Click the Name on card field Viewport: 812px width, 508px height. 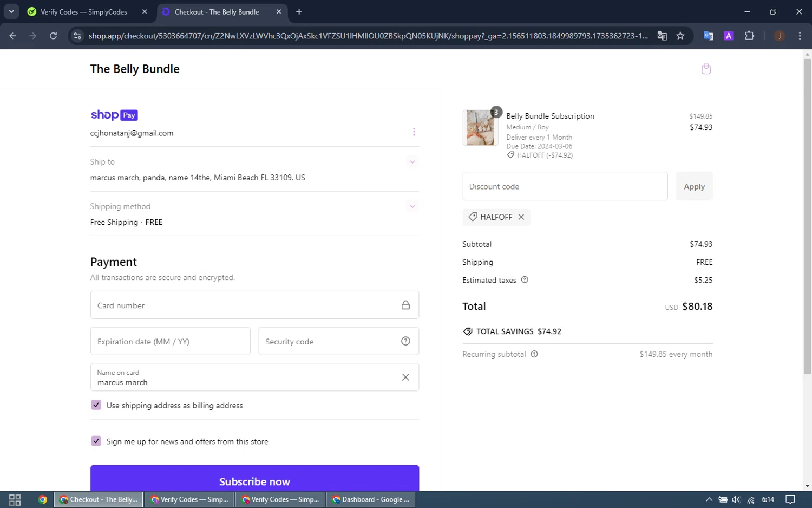(254, 377)
